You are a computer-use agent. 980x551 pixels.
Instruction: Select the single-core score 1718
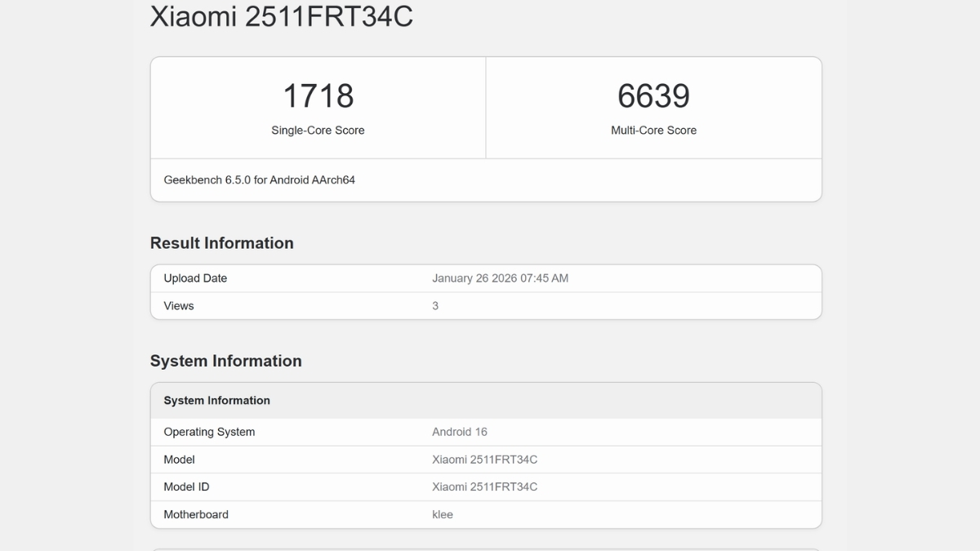[318, 96]
